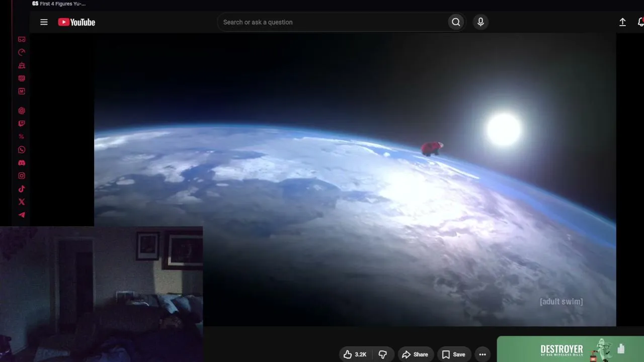This screenshot has height=362, width=644.
Task: Open GX Control speedometer icon in sidebar
Action: pyautogui.click(x=22, y=52)
